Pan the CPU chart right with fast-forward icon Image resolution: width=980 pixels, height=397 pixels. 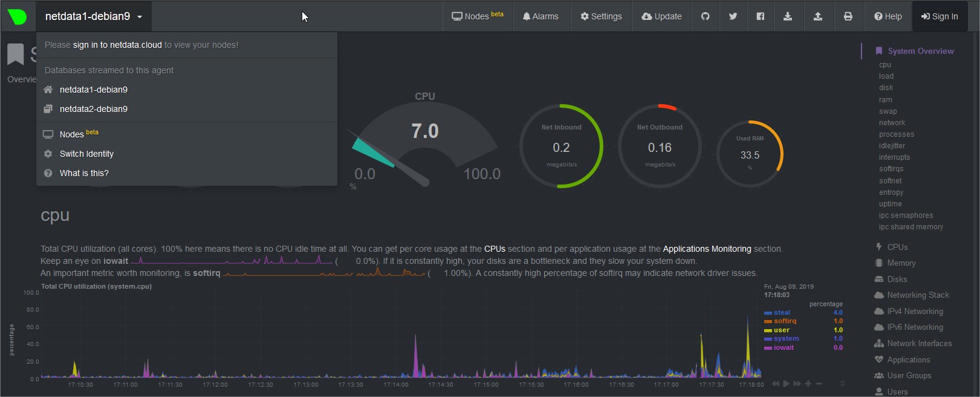[797, 384]
